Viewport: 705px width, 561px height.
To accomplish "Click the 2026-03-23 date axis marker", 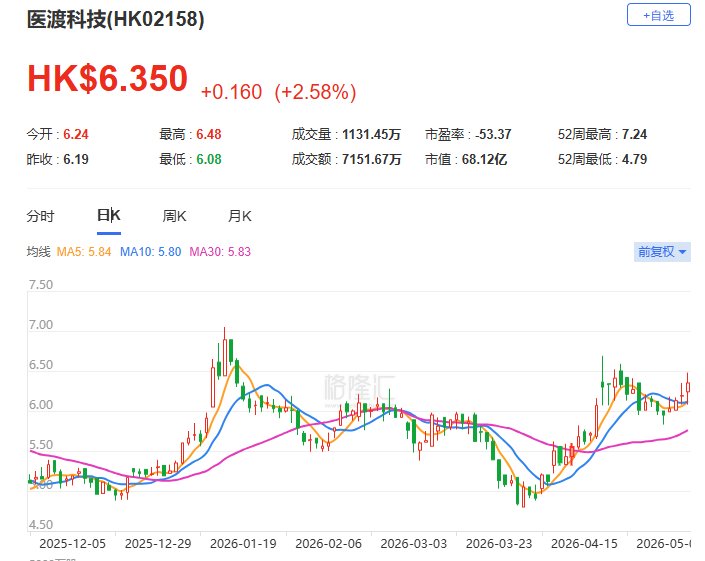I will pyautogui.click(x=499, y=543).
